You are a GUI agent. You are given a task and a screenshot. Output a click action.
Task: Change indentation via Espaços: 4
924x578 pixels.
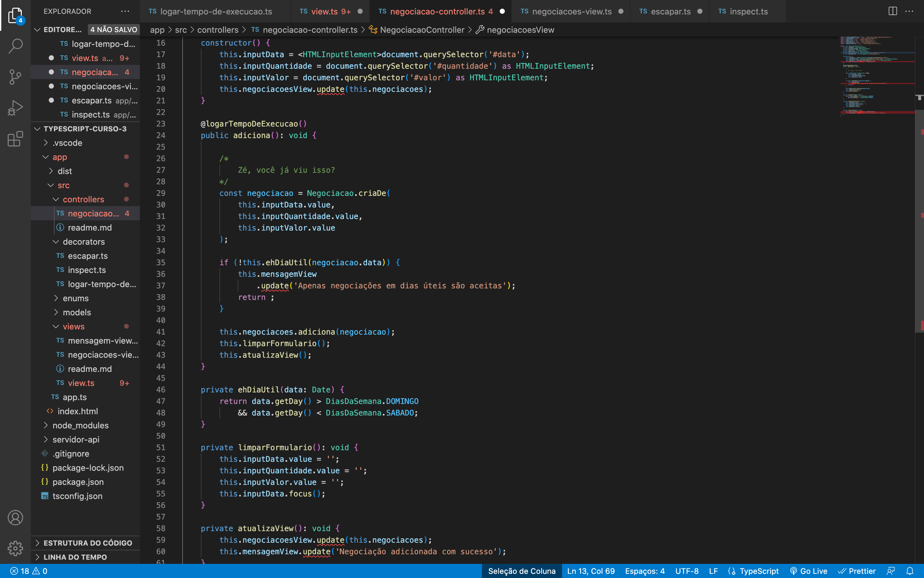click(645, 571)
